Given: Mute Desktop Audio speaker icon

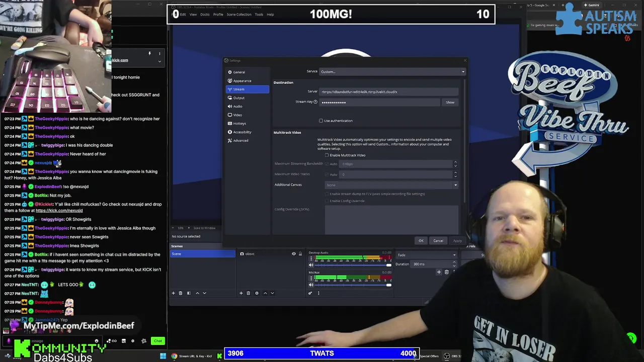Looking at the screenshot, I should pos(311,265).
